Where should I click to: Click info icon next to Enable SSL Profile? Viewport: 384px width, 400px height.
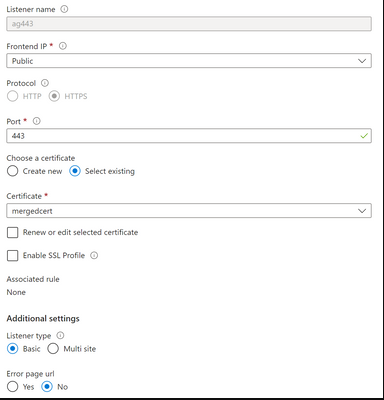click(94, 256)
